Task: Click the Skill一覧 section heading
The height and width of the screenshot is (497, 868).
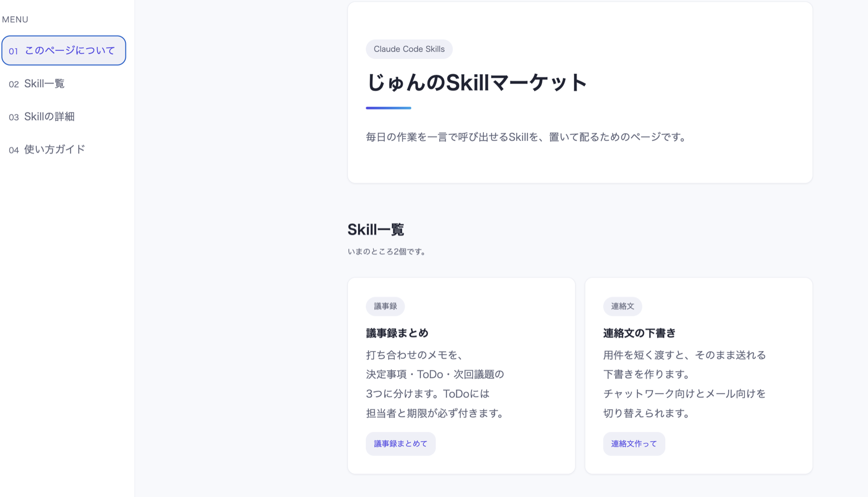Action: [376, 230]
